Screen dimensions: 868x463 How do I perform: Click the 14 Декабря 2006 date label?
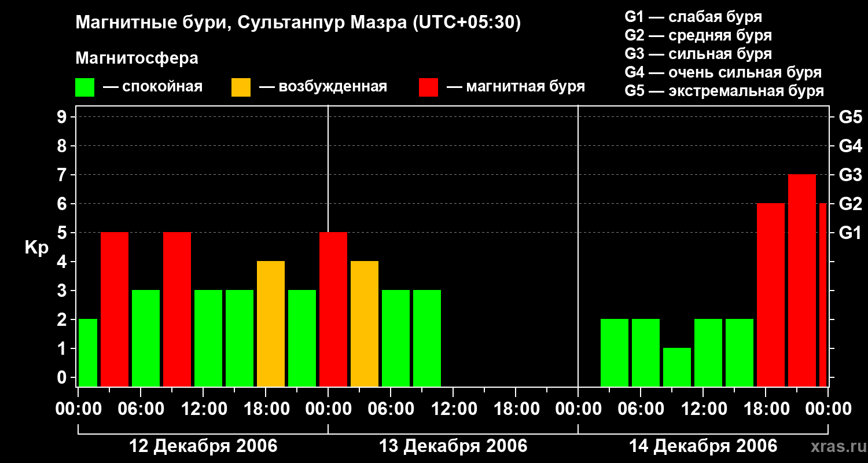click(703, 446)
